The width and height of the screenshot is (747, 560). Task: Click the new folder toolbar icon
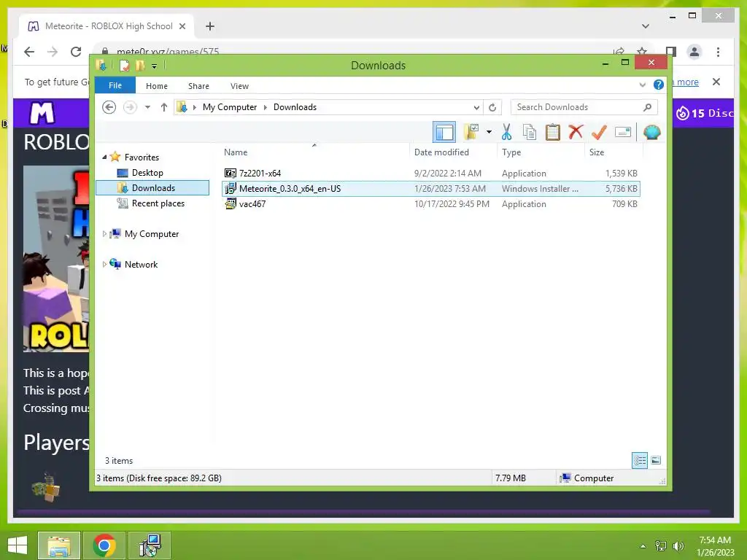point(471,132)
